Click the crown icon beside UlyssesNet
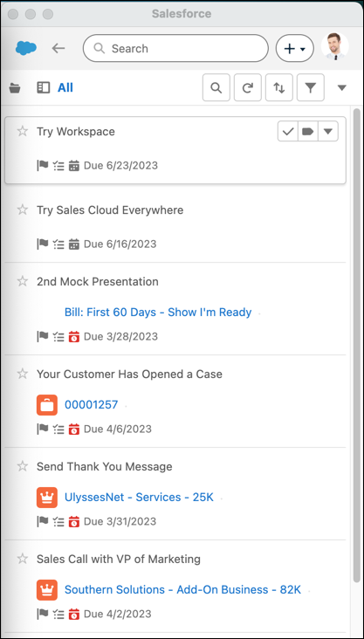 point(47,498)
